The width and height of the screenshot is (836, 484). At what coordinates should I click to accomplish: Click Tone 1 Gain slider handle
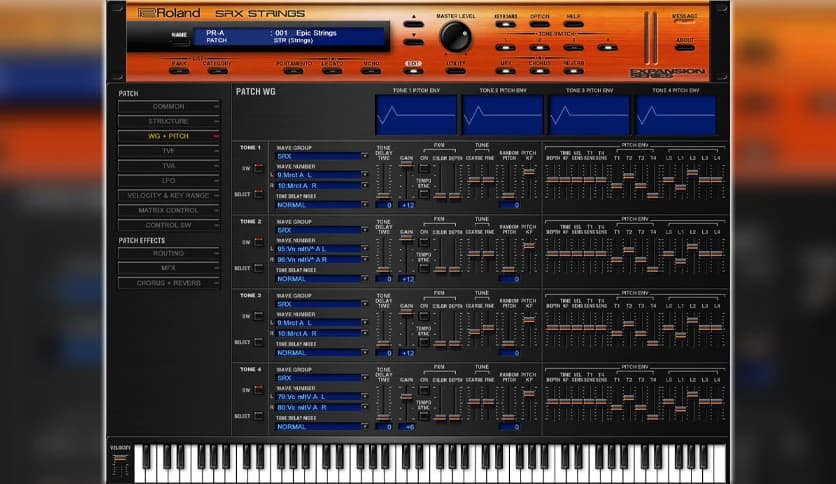pos(406,165)
